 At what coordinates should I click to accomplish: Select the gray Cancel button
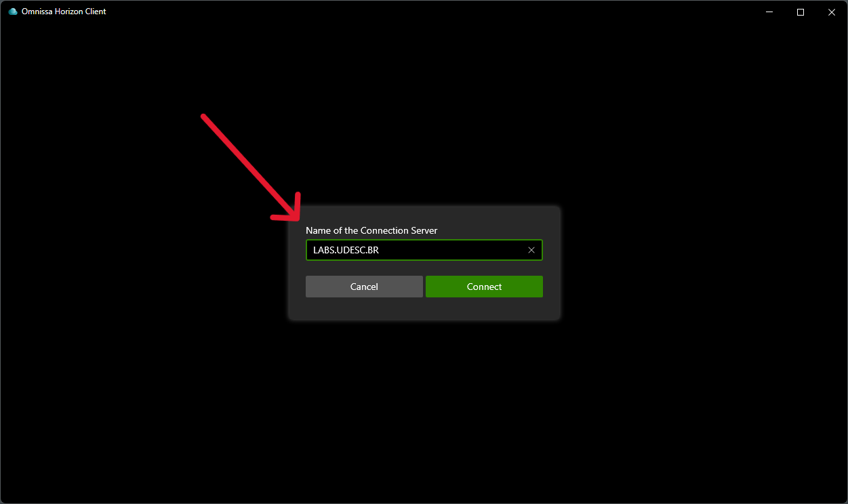tap(364, 287)
